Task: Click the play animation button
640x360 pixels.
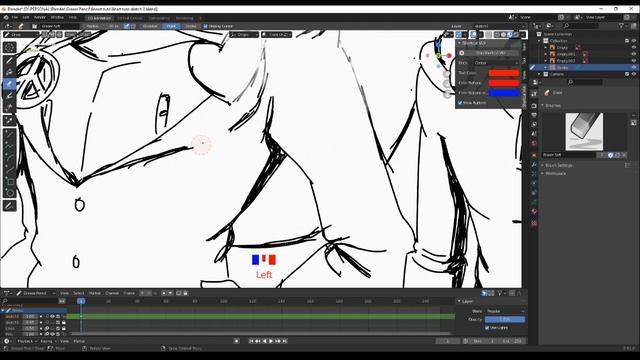Action: coord(271,341)
